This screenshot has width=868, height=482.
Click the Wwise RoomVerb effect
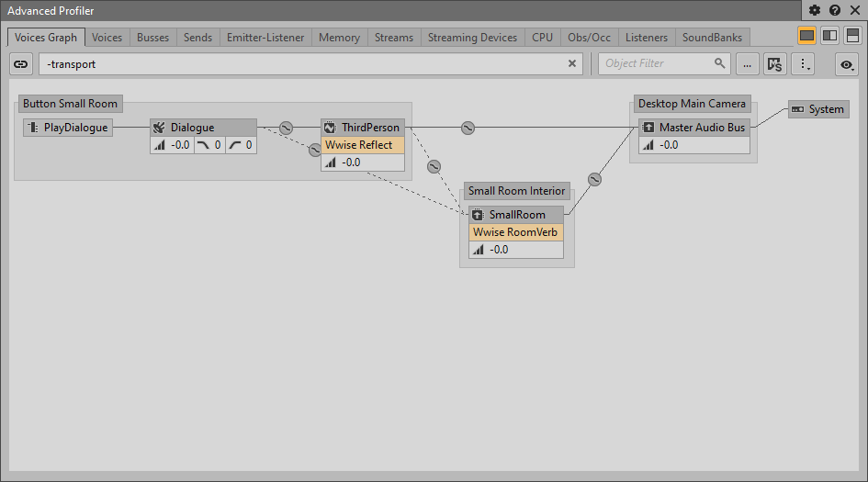click(515, 232)
